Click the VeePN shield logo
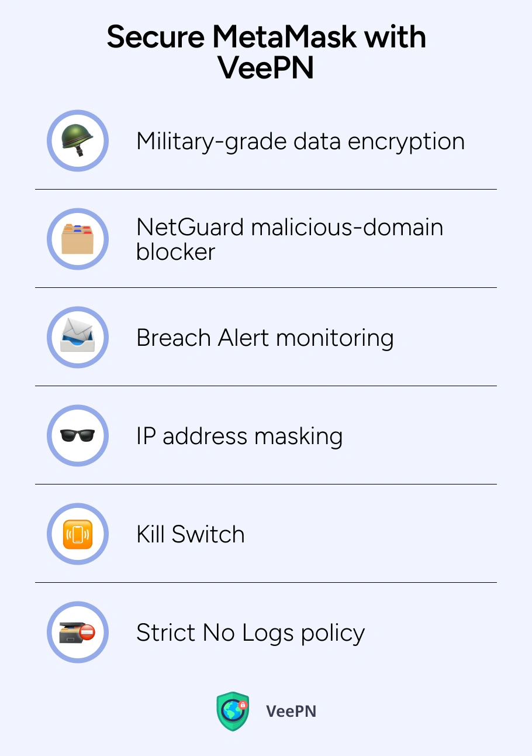The height and width of the screenshot is (756, 532). point(233,711)
